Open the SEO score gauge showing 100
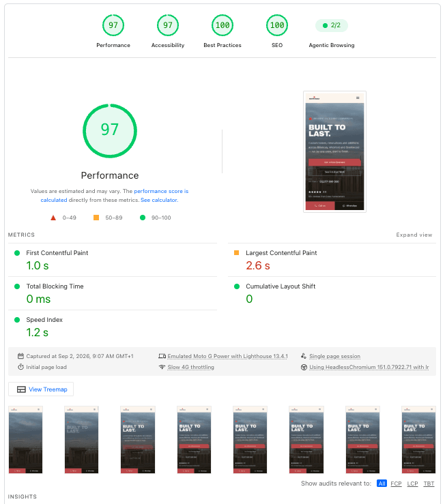Image resolution: width=445 pixels, height=504 pixels. coord(277,25)
